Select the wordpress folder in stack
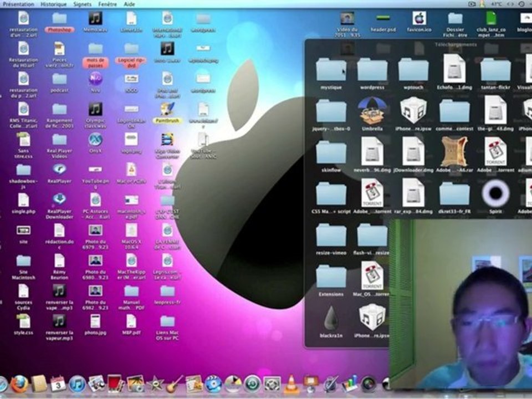The image size is (532, 399). click(x=372, y=69)
